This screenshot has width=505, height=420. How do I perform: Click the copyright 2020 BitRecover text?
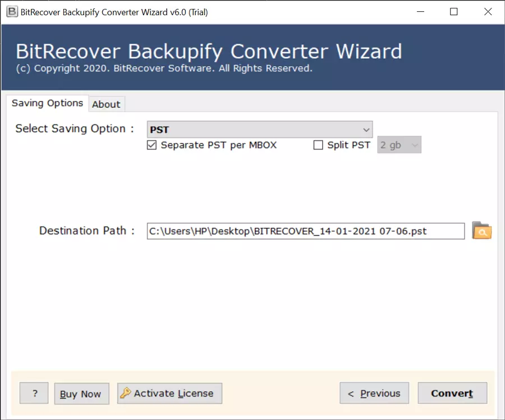coord(164,68)
